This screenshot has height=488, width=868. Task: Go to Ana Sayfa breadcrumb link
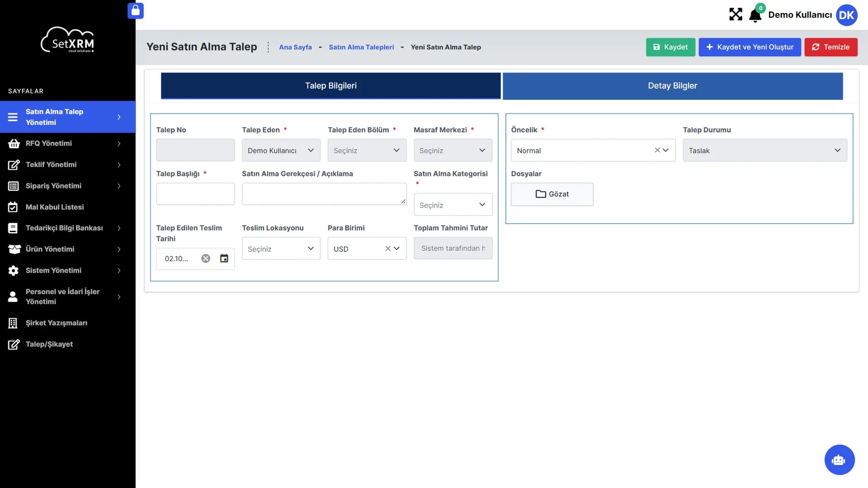tap(295, 47)
